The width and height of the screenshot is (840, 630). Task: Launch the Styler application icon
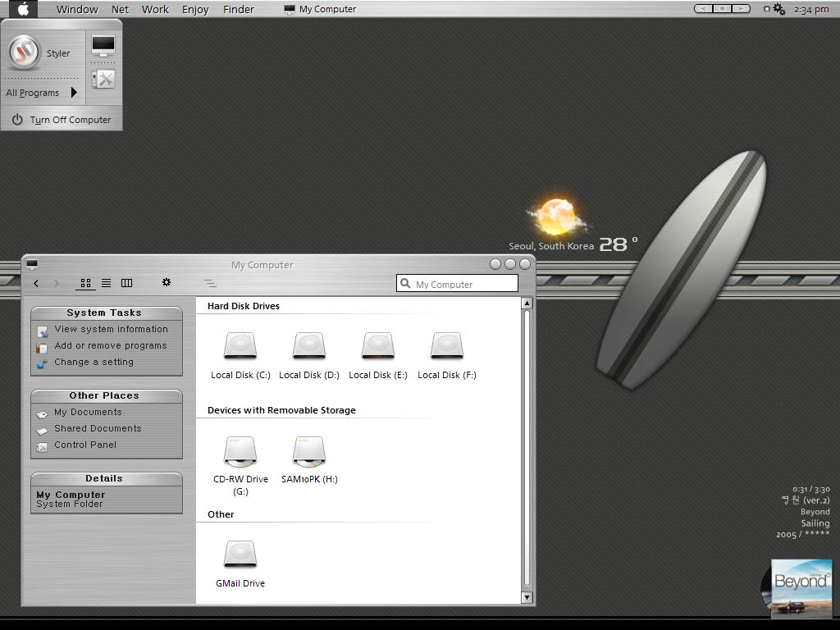(24, 52)
